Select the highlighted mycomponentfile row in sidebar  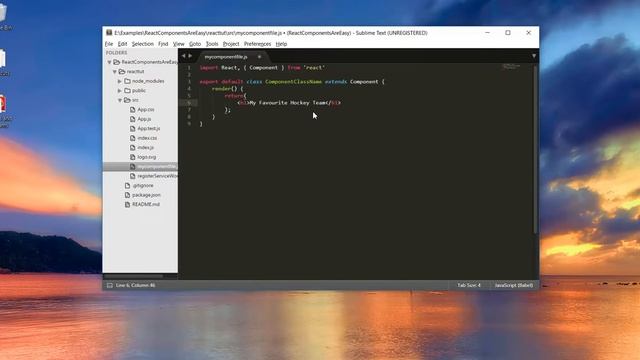tap(140, 167)
